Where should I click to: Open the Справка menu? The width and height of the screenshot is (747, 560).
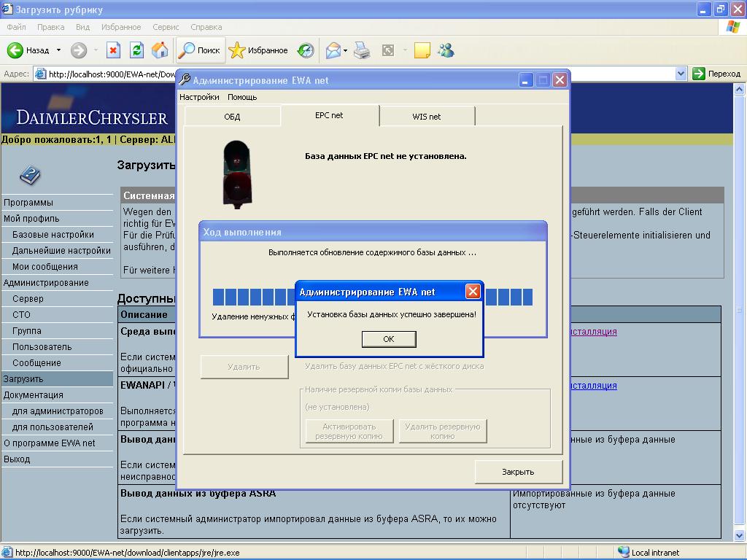click(x=206, y=27)
